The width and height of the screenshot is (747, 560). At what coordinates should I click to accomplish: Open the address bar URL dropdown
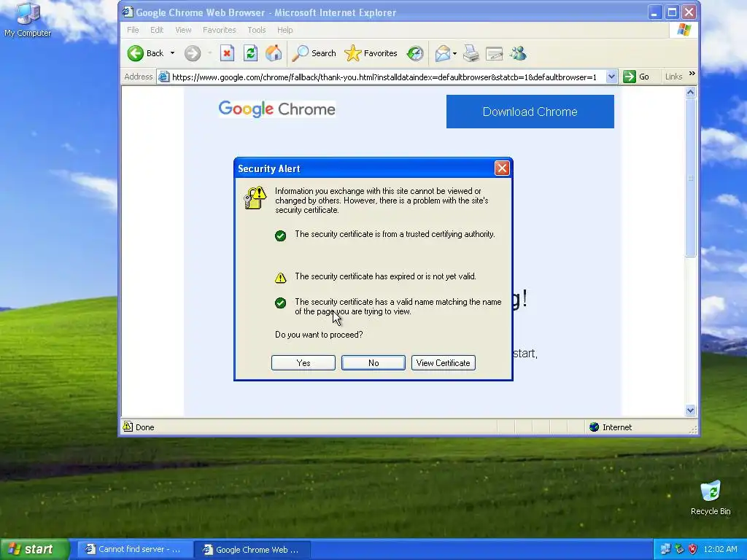(x=612, y=77)
